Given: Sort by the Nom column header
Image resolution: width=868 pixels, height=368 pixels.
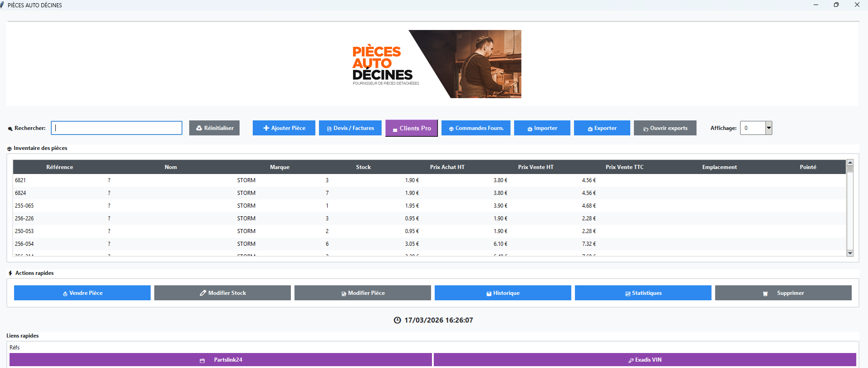Looking at the screenshot, I should (171, 167).
